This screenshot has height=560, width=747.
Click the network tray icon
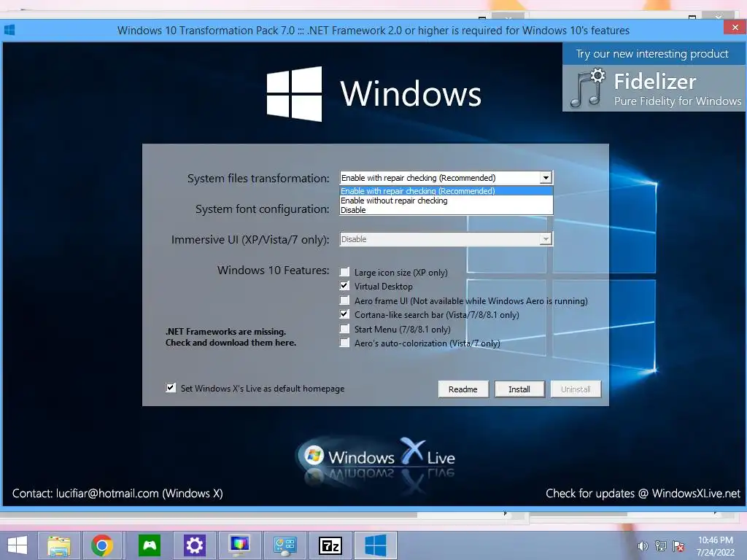point(661,546)
